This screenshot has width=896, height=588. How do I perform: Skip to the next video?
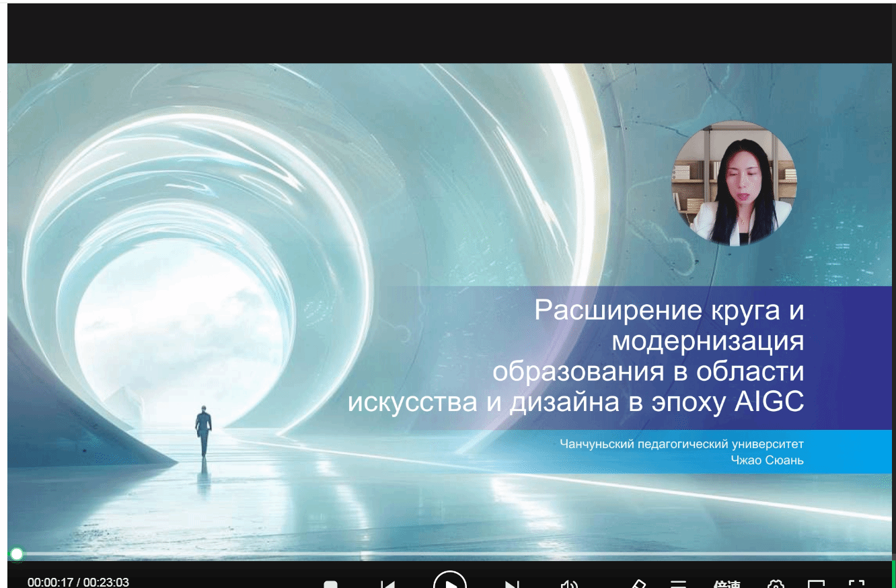512,584
